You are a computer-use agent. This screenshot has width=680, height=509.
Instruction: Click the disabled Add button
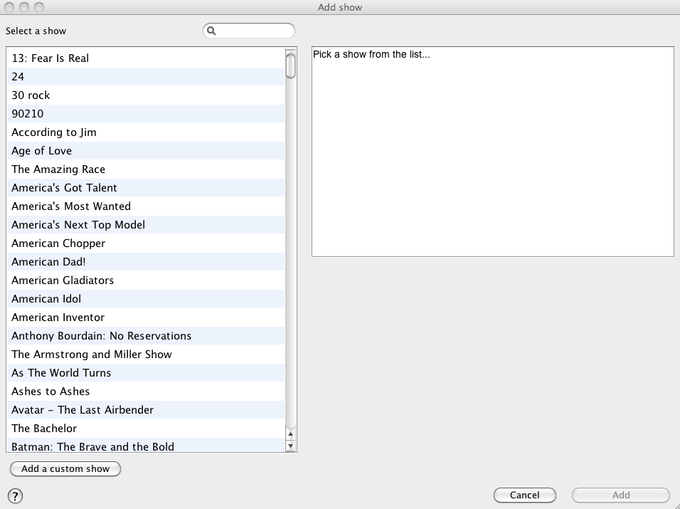[x=621, y=495]
